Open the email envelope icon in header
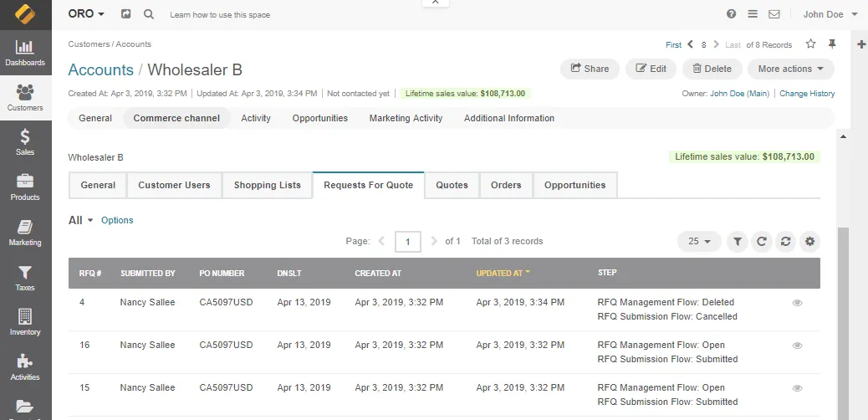This screenshot has height=420, width=868. (774, 14)
